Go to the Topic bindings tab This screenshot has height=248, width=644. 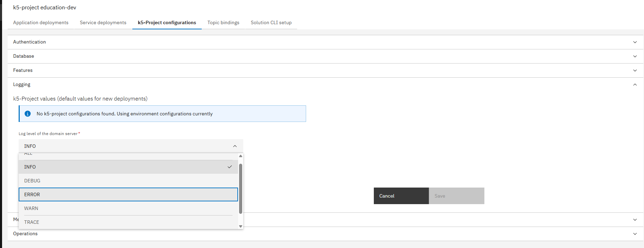point(223,22)
